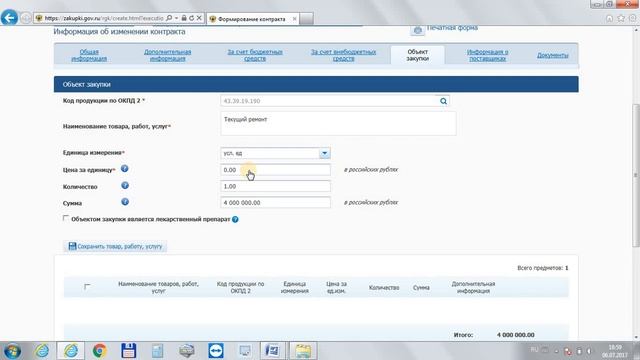Click the Код продукции по ОКПД 2 column header
640x360 pixels.
[240, 287]
